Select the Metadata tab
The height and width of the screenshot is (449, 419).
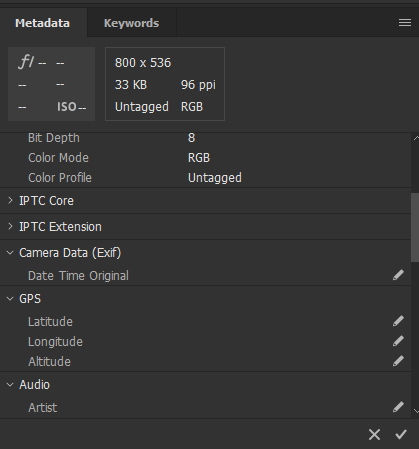tap(43, 23)
